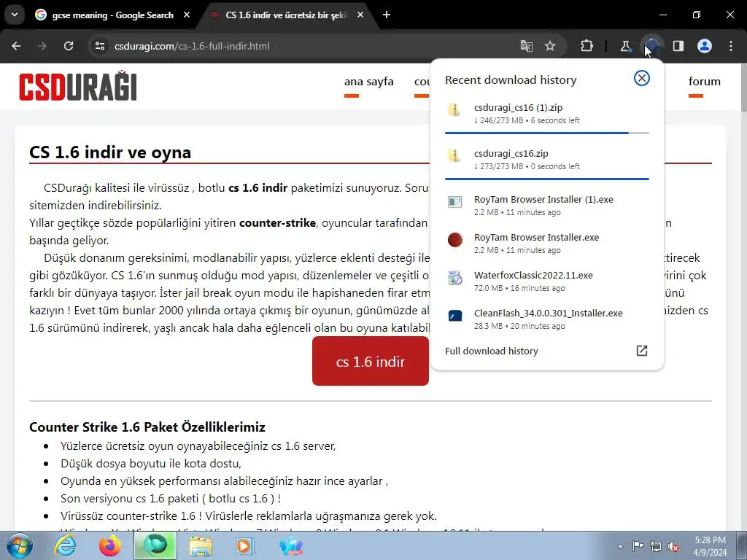This screenshot has height=560, width=747.
Task: Click progress bar of csduragi_cs16 (1).zip
Action: 547,133
